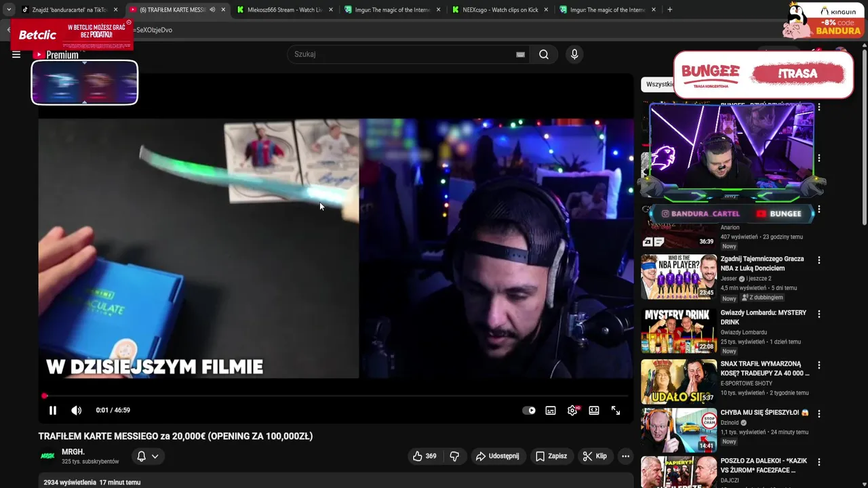This screenshot has height=488, width=868.
Task: Open a new browser tab
Action: point(669,10)
